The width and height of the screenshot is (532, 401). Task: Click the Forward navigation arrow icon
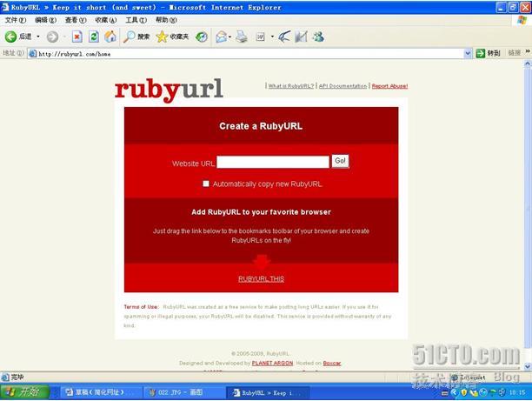[x=52, y=37]
